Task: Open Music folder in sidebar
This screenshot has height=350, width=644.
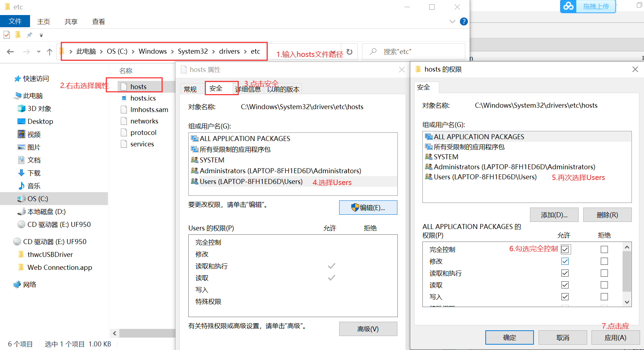Action: (29, 186)
